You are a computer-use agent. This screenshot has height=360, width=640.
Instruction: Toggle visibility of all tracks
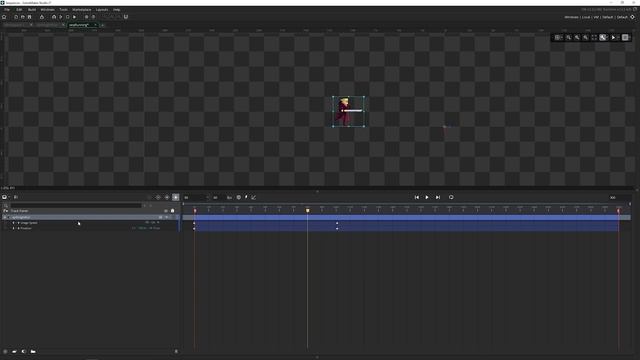(166, 211)
